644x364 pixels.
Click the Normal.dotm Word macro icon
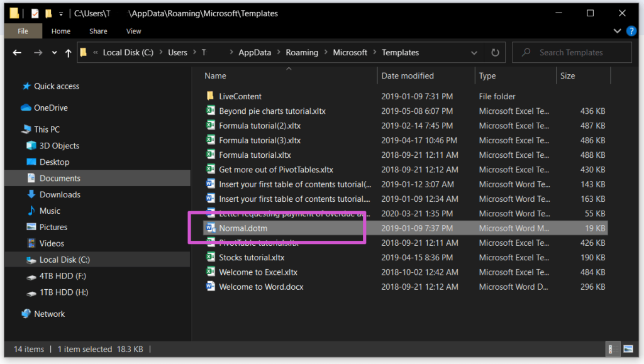pyautogui.click(x=211, y=228)
